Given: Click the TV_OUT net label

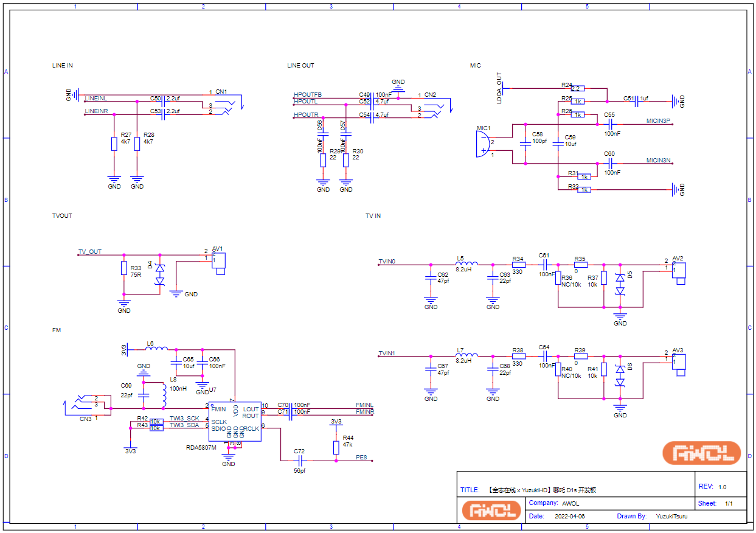Looking at the screenshot, I should (90, 252).
